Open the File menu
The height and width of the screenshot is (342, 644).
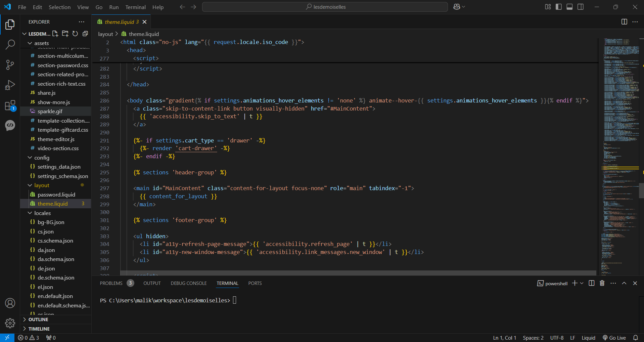click(22, 7)
